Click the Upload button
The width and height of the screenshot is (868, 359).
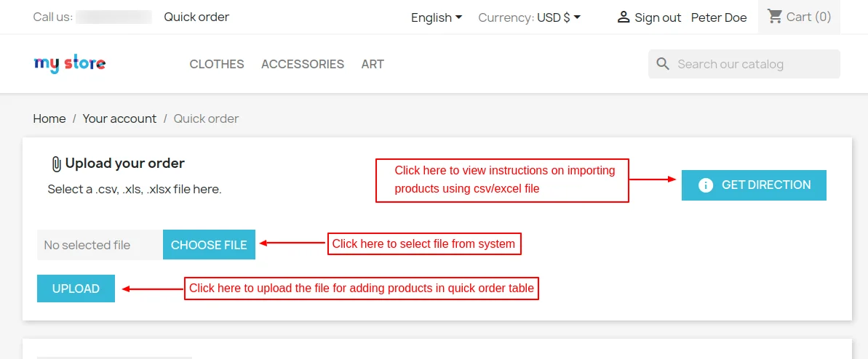coord(76,289)
